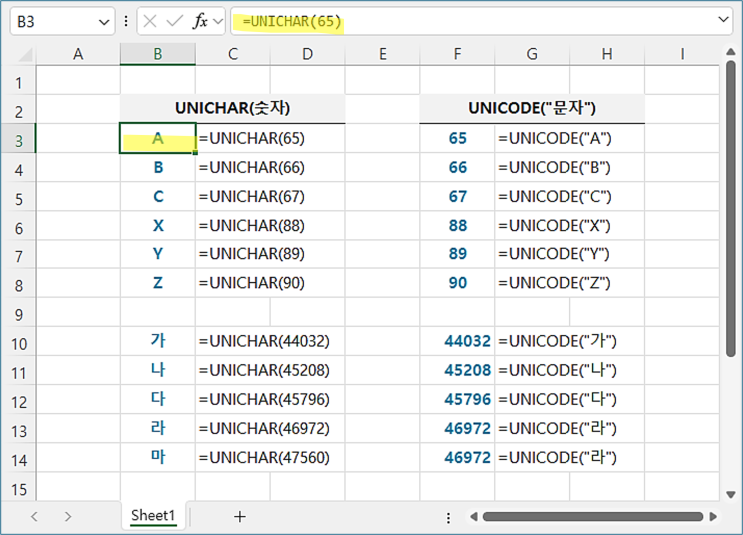This screenshot has width=743, height=535.
Task: Select cell containing =UNICODE("X")
Action: [x=570, y=226]
